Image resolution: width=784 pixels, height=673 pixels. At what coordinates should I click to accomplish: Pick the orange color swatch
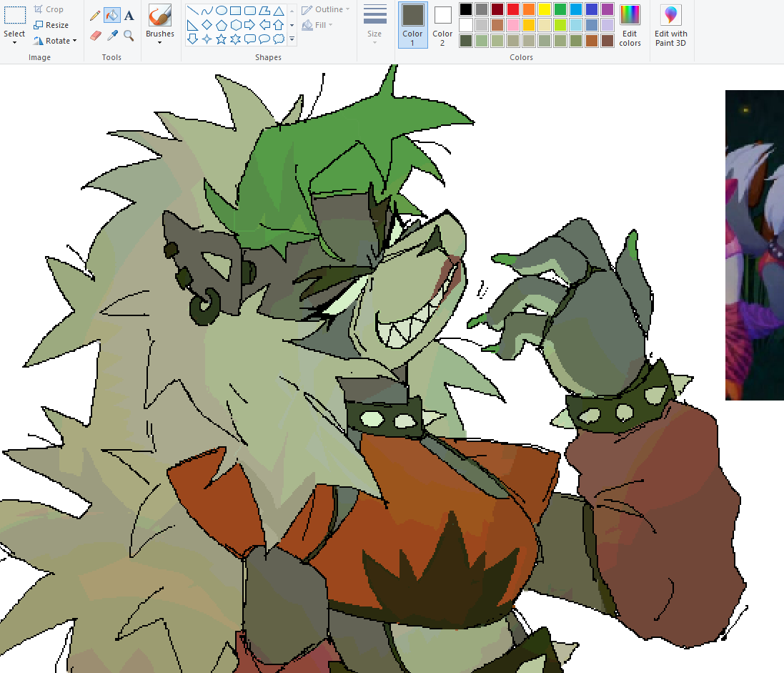point(529,9)
